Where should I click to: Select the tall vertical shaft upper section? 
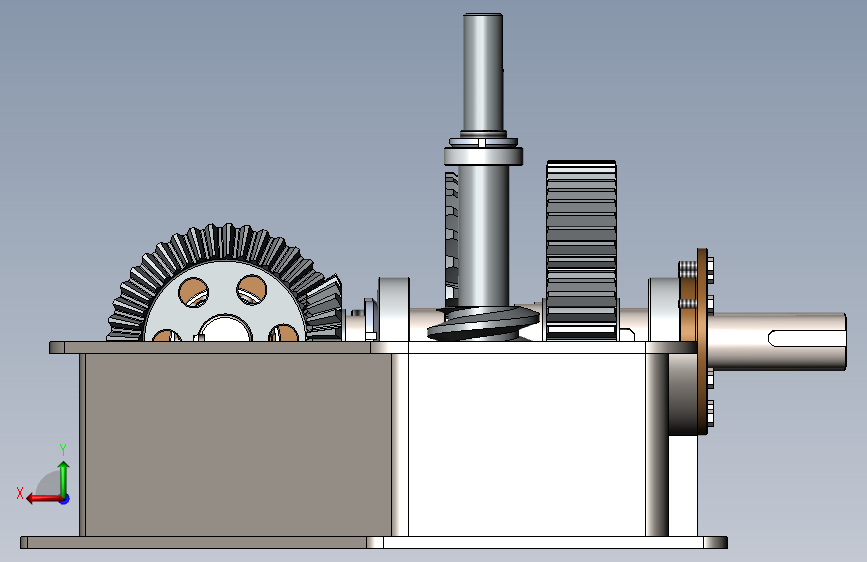pos(483,73)
